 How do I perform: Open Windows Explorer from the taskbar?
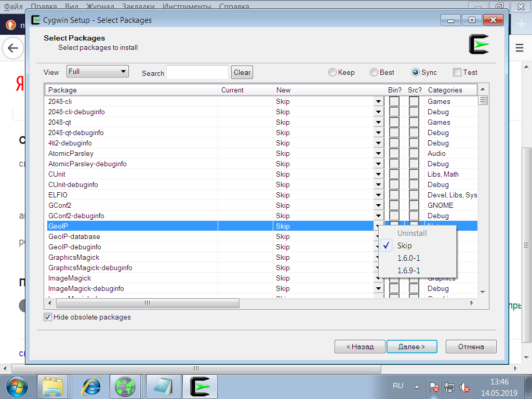point(52,387)
